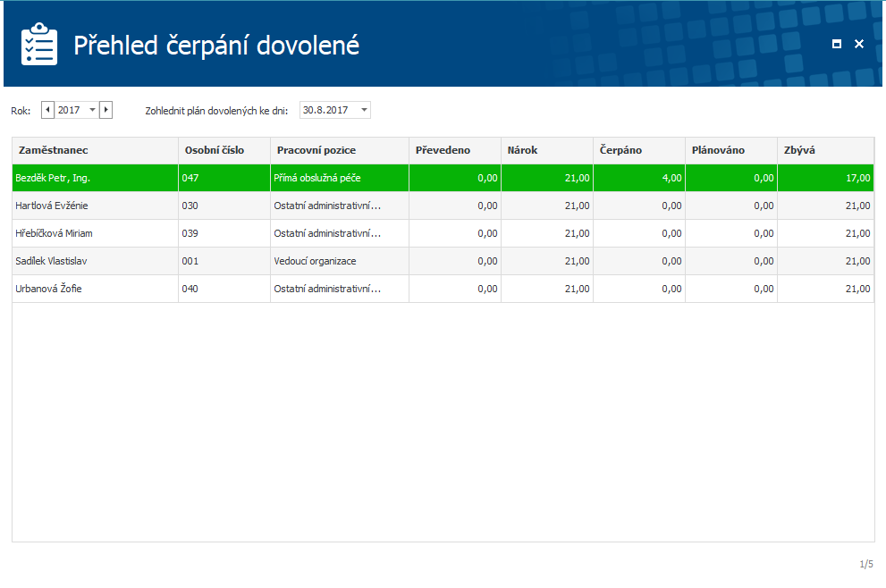Sort by Čerpáno column header
Image resolution: width=886 pixels, height=588 pixels.
click(639, 150)
